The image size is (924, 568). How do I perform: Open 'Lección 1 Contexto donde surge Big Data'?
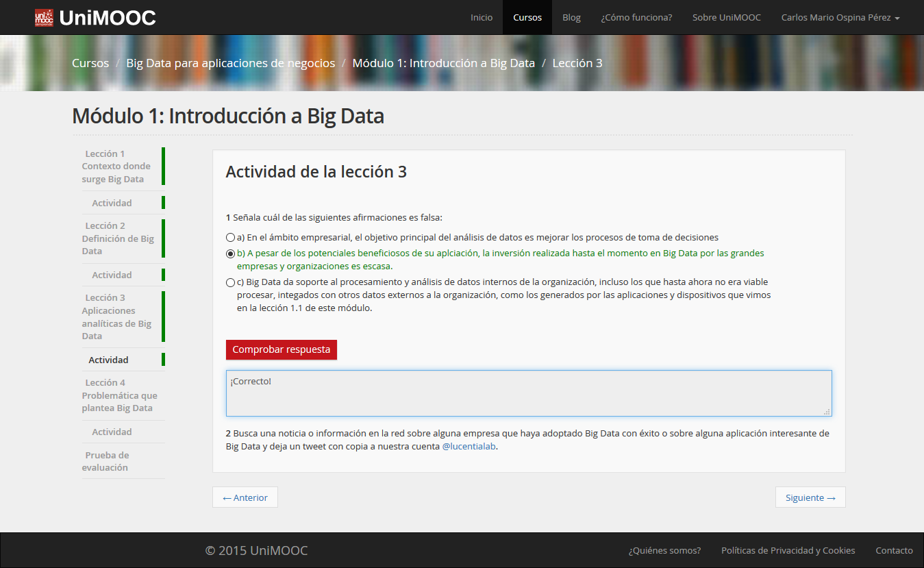pos(116,166)
